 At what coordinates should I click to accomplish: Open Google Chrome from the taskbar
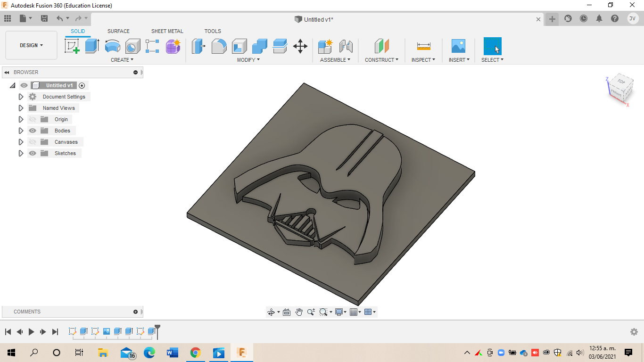coord(195,353)
